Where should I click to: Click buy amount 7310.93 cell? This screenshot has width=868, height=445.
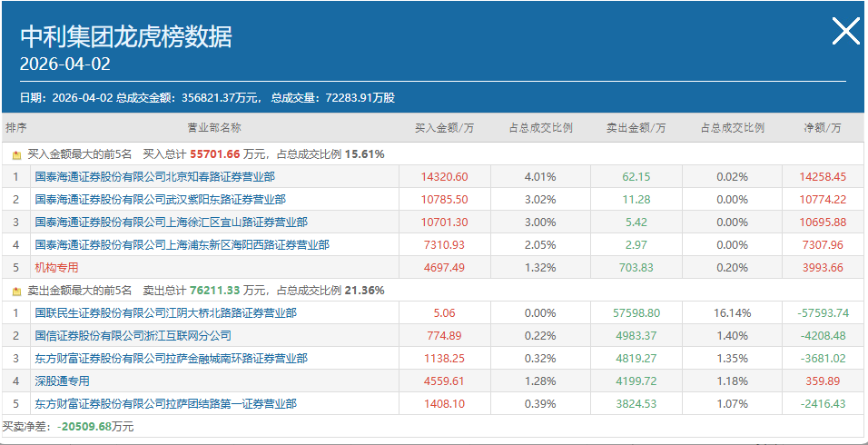pyautogui.click(x=445, y=244)
